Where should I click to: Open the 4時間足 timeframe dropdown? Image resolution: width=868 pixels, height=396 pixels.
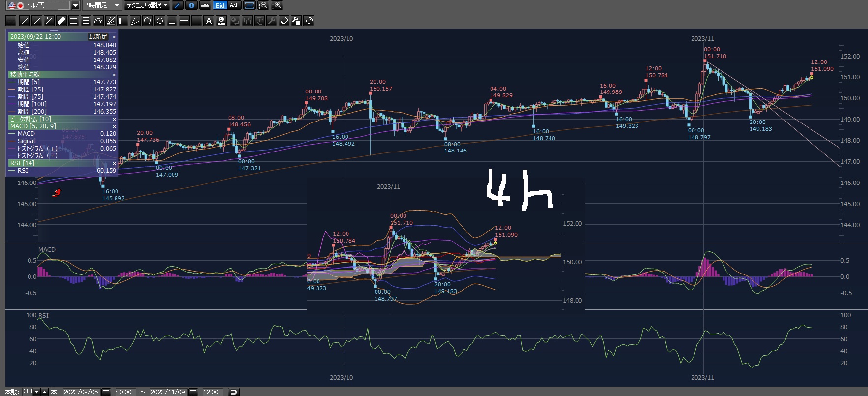117,5
